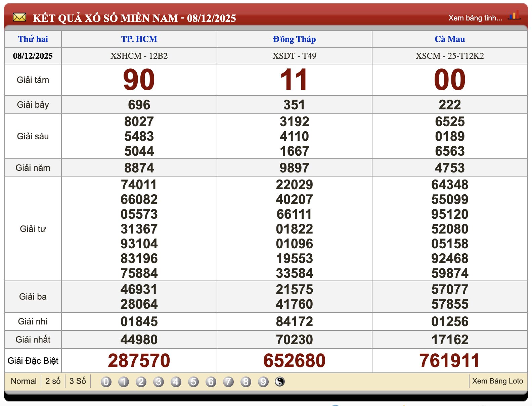The image size is (532, 406).
Task: Select the digit 1 filter ball
Action: coord(124,382)
